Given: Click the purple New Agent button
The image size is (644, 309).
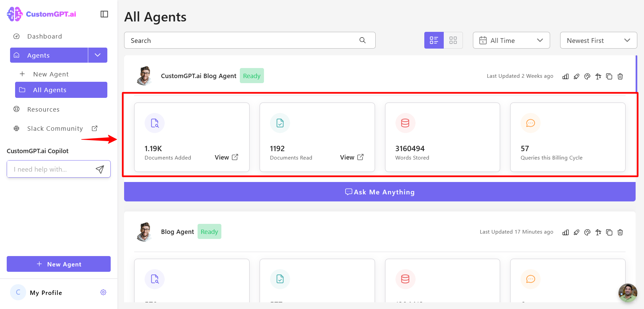Looking at the screenshot, I should coord(59,264).
